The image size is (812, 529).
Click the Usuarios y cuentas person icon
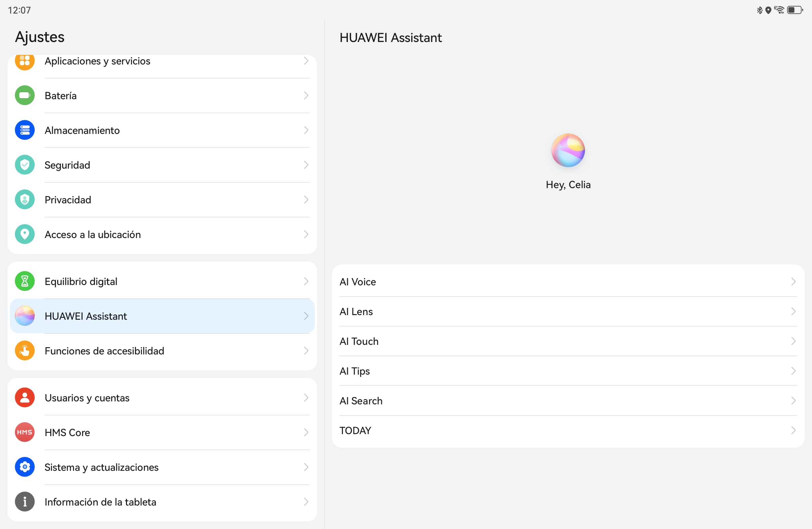(24, 398)
